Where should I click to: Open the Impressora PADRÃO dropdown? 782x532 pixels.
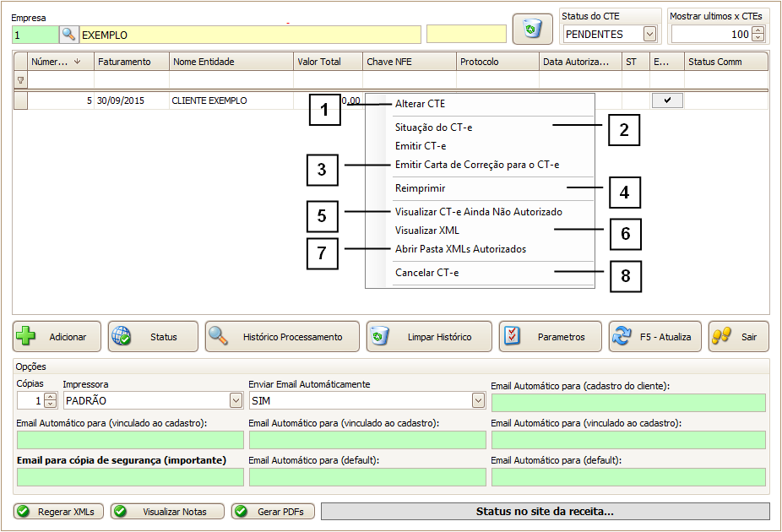(236, 400)
